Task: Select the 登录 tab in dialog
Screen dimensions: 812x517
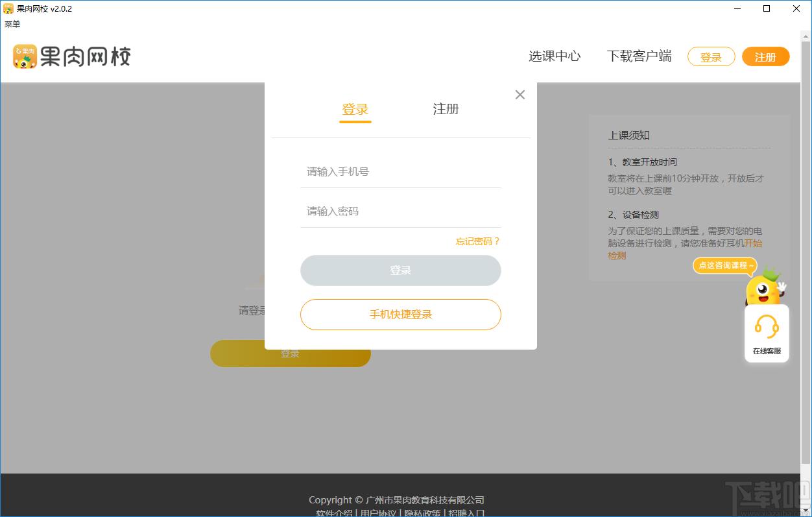Action: pos(355,109)
